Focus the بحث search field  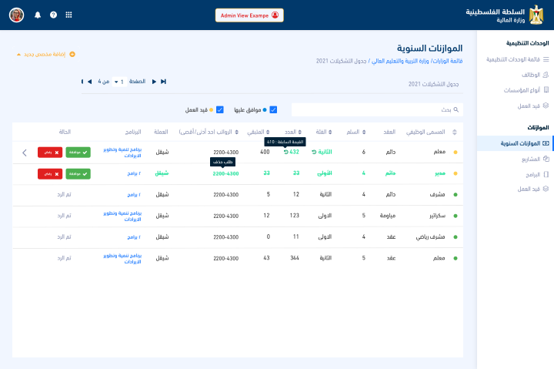377,110
